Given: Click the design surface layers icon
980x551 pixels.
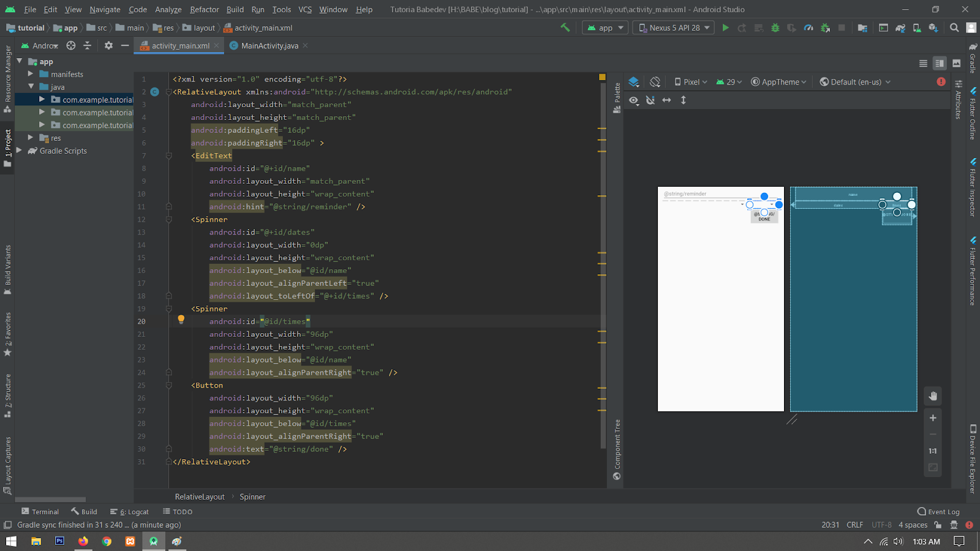Looking at the screenshot, I should click(634, 82).
